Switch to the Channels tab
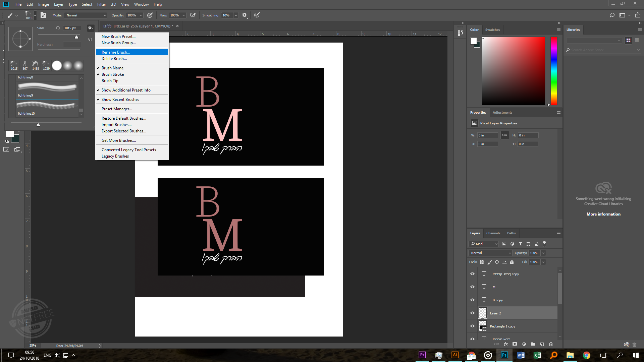The image size is (644, 362). pos(493,233)
